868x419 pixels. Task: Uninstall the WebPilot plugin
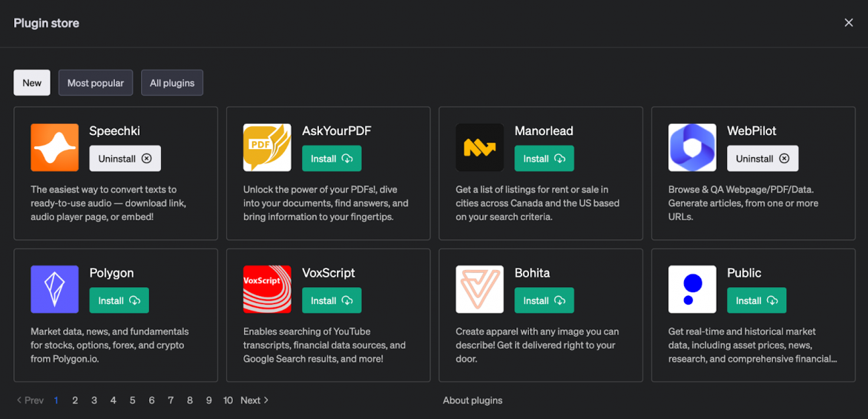pos(763,159)
